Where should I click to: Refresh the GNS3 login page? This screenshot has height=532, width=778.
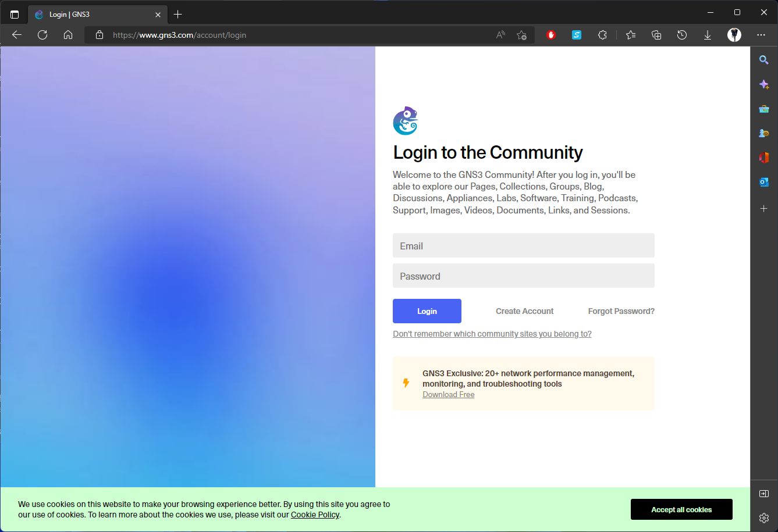[x=42, y=35]
